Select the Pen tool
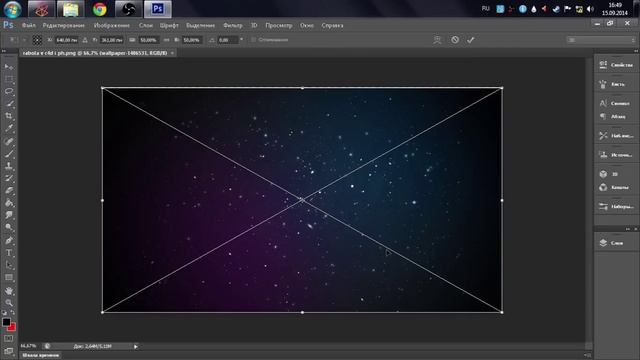Viewport: 640px width, 360px height. pyautogui.click(x=9, y=240)
